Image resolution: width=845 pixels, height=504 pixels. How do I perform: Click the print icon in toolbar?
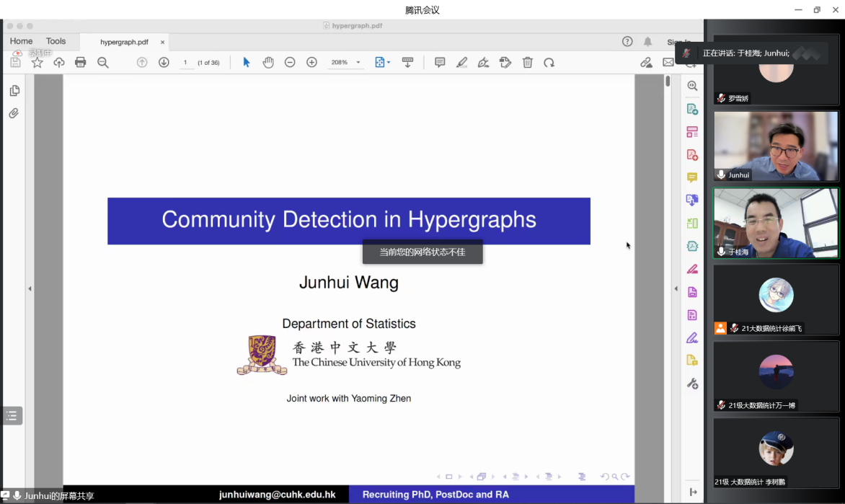click(81, 63)
